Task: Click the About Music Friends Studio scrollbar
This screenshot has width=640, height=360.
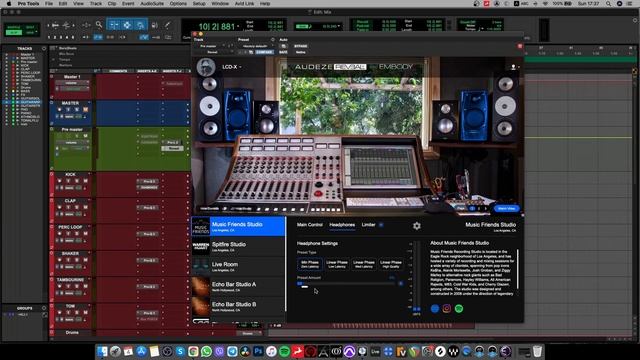Action: [x=518, y=269]
